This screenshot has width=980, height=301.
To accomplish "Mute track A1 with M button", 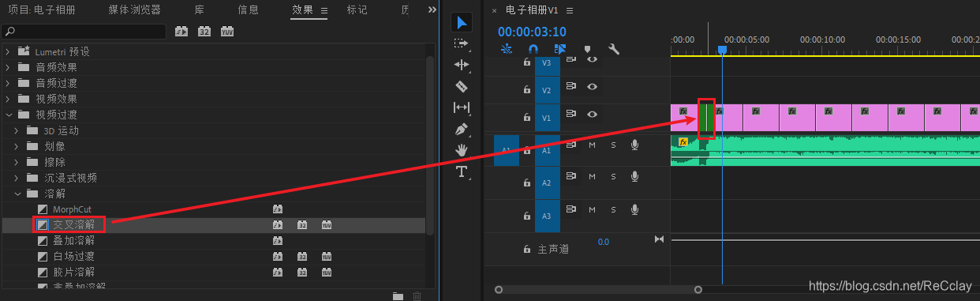I will pos(592,145).
